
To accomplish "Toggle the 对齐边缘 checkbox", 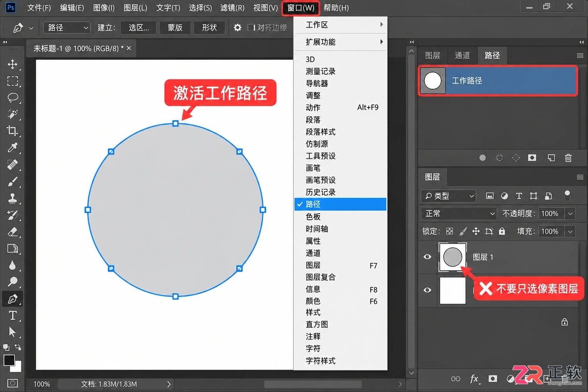I will pos(252,28).
